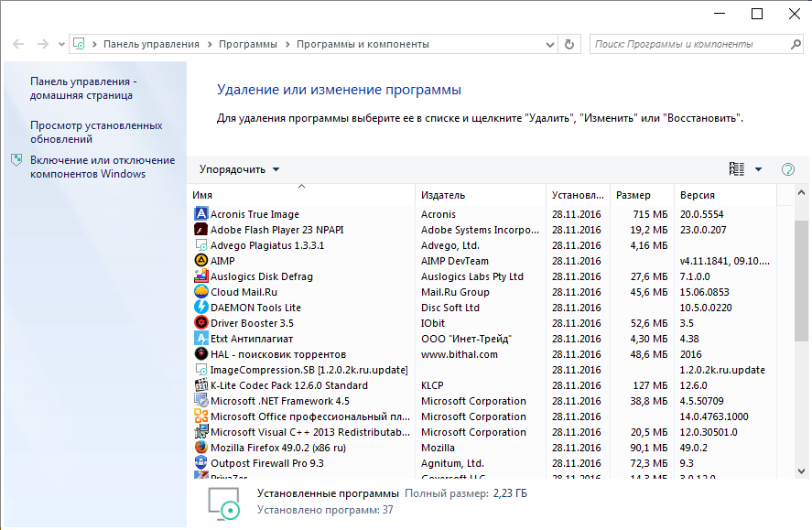Click the search magnifier icon
812x530 pixels.
[x=795, y=44]
